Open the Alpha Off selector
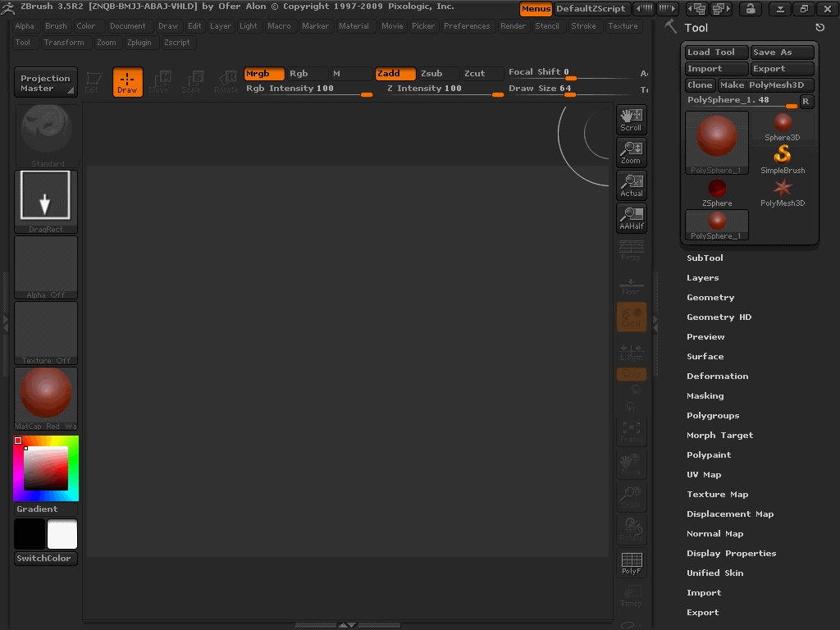 pyautogui.click(x=46, y=267)
